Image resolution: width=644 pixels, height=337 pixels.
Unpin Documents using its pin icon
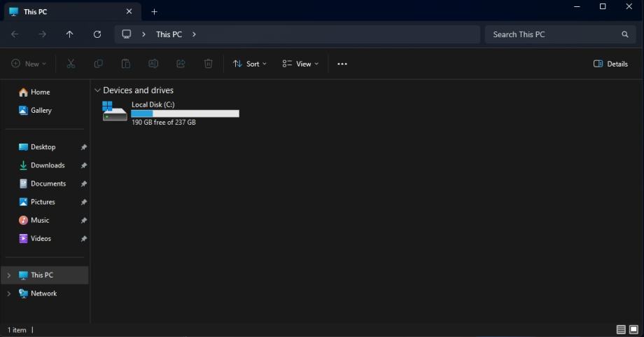pos(84,184)
